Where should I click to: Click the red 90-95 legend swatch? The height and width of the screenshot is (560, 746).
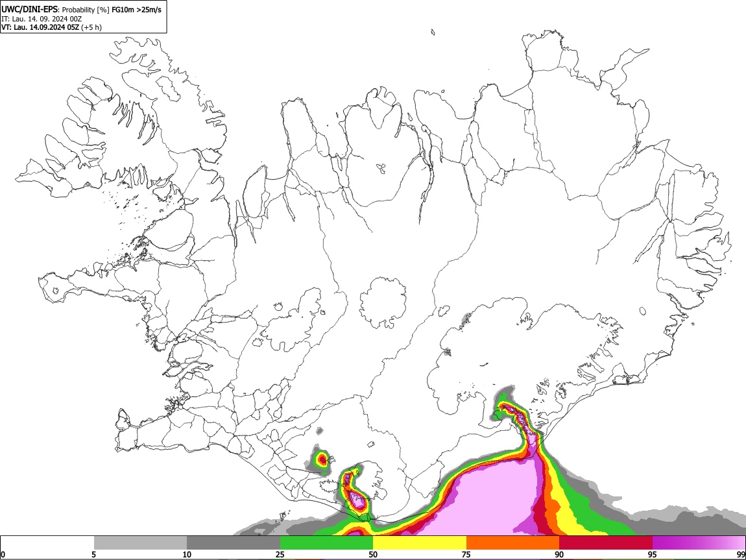[x=606, y=542]
